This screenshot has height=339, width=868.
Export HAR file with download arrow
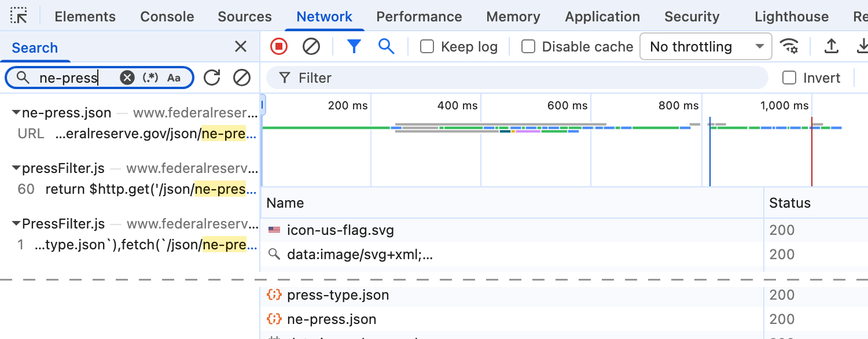coord(862,46)
